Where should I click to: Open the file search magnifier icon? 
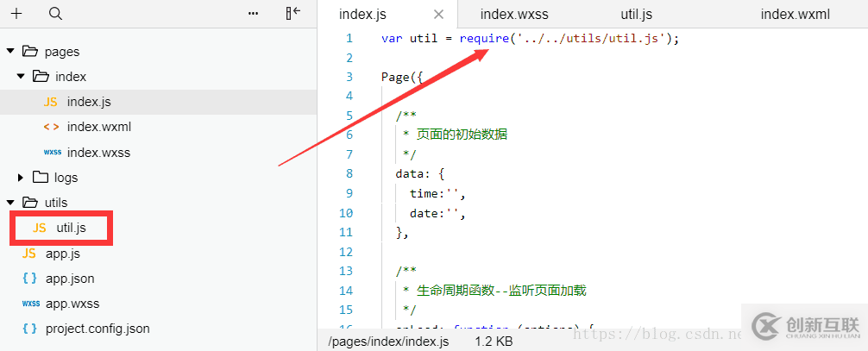pos(55,13)
